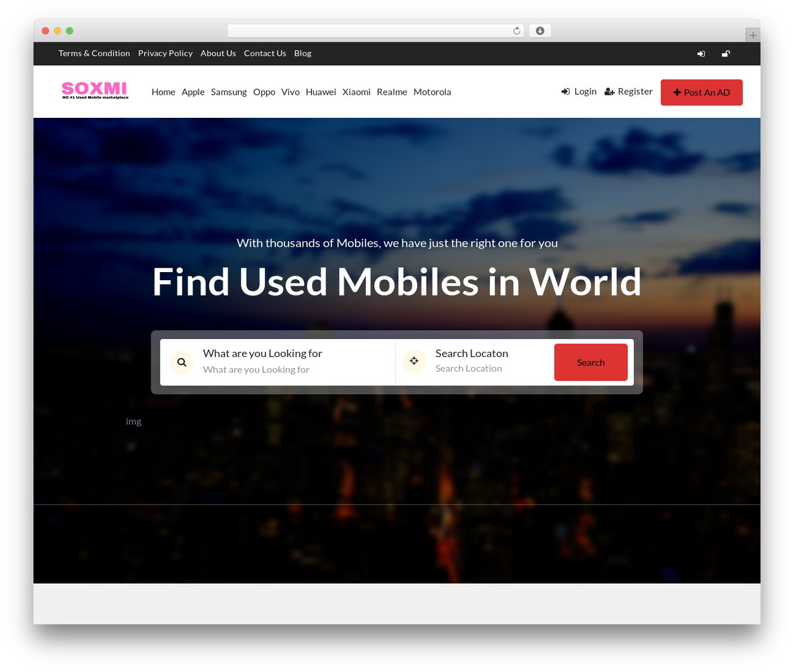Click the Post An AD button
Image resolution: width=794 pixels, height=672 pixels.
tap(702, 92)
